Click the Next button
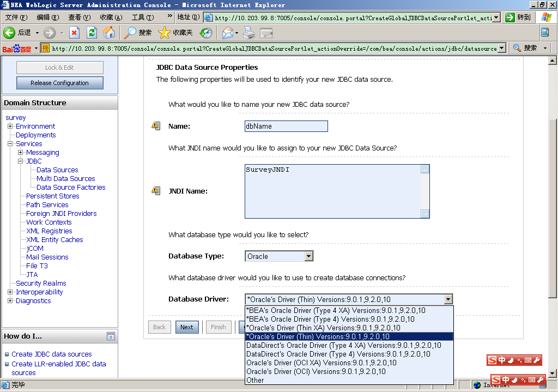Image resolution: width=558 pixels, height=392 pixels. (187, 327)
